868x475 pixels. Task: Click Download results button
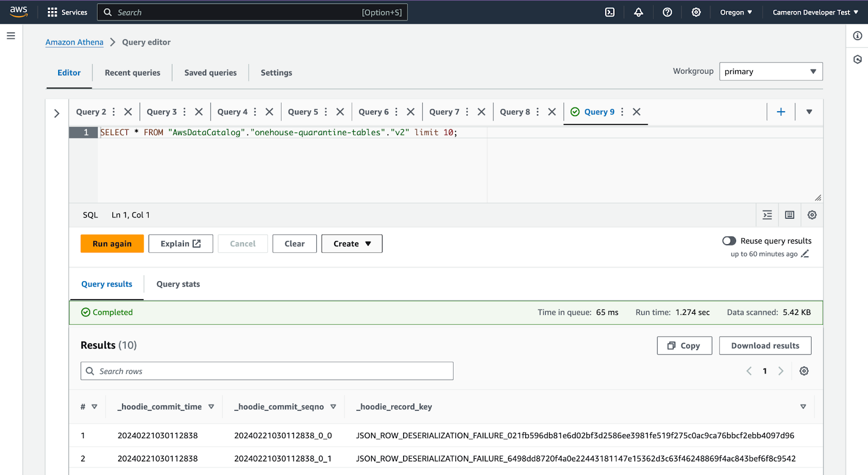click(765, 346)
